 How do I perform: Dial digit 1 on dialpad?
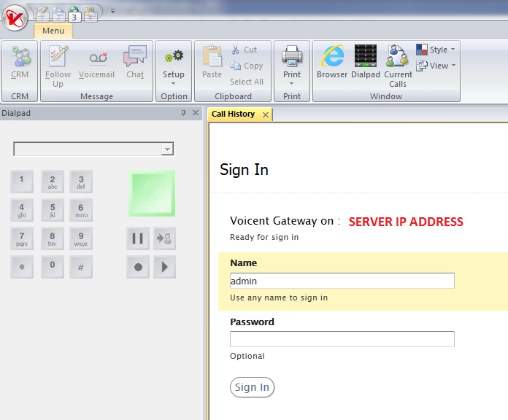coord(22,182)
